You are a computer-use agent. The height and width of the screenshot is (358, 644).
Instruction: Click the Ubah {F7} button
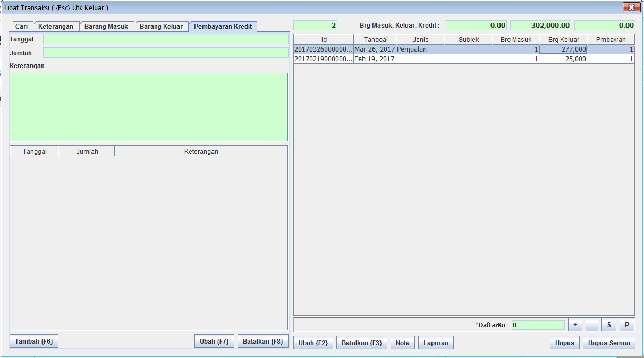point(214,342)
